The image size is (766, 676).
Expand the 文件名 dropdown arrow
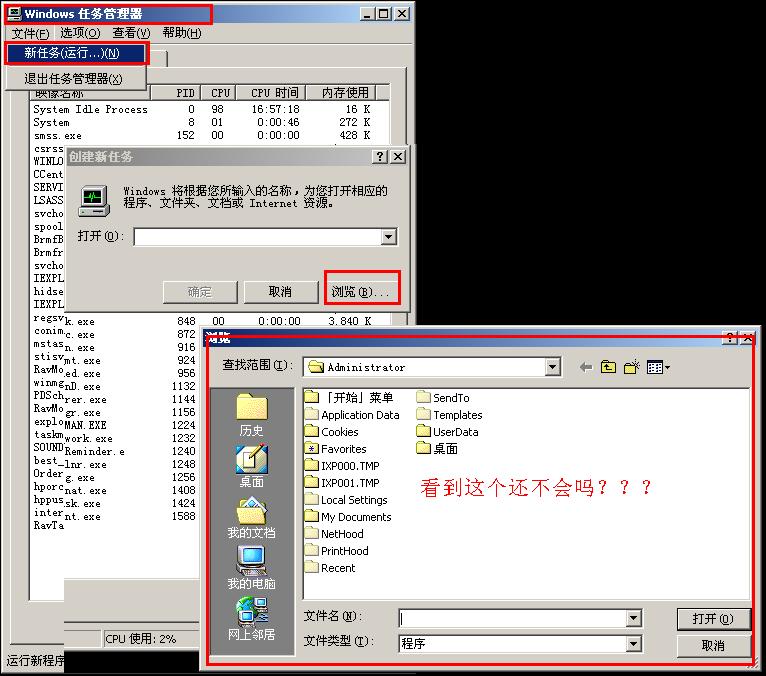coord(633,618)
